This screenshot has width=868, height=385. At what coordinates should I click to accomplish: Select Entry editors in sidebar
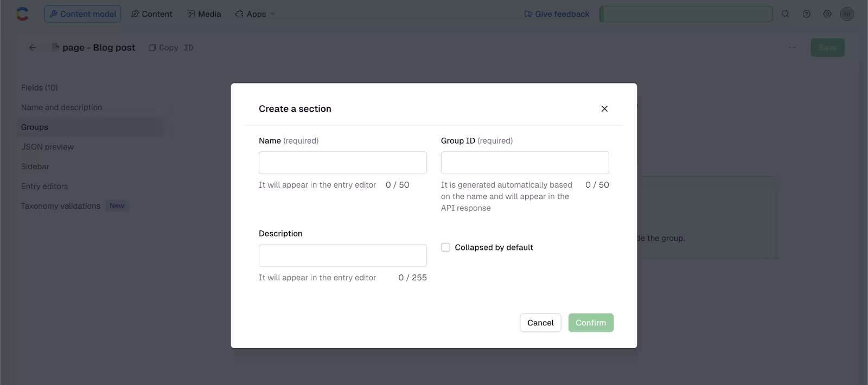[44, 186]
